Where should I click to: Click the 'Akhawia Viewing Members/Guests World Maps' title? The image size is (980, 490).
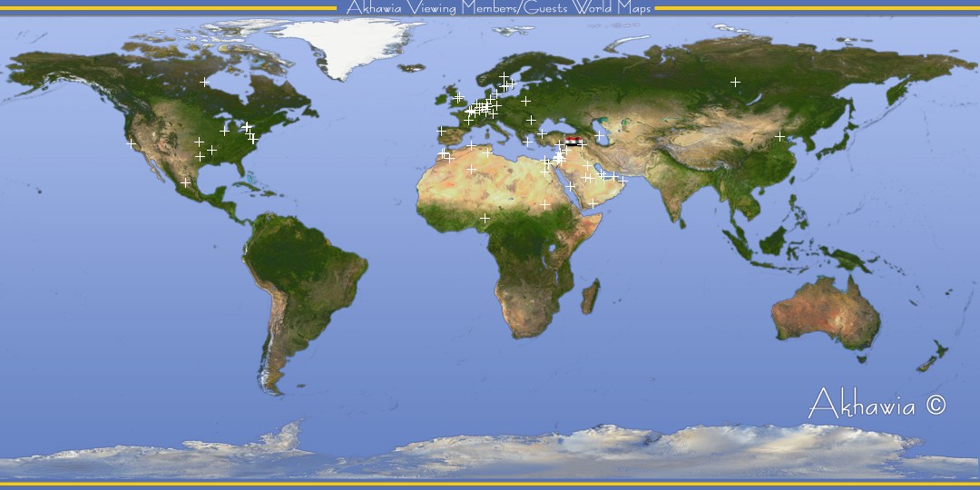tap(499, 7)
